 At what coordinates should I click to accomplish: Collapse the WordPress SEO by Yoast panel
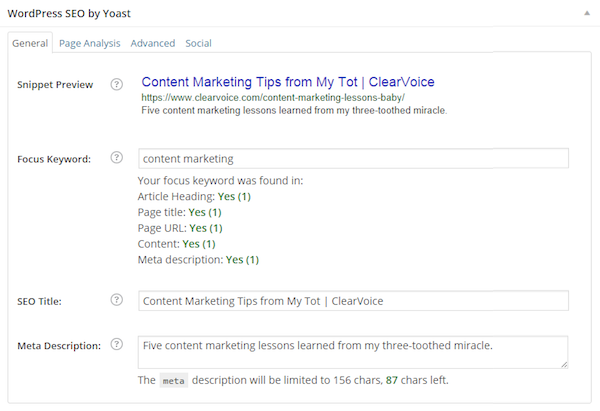pos(587,13)
